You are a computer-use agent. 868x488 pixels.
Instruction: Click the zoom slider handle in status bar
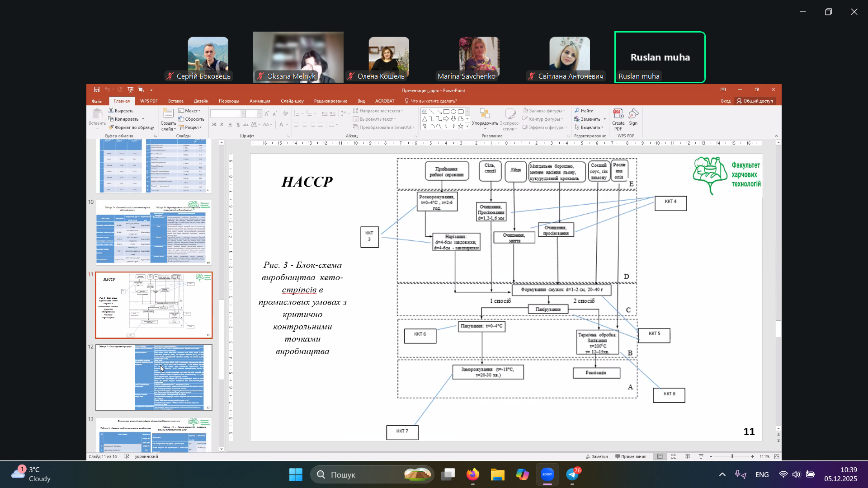(732, 456)
